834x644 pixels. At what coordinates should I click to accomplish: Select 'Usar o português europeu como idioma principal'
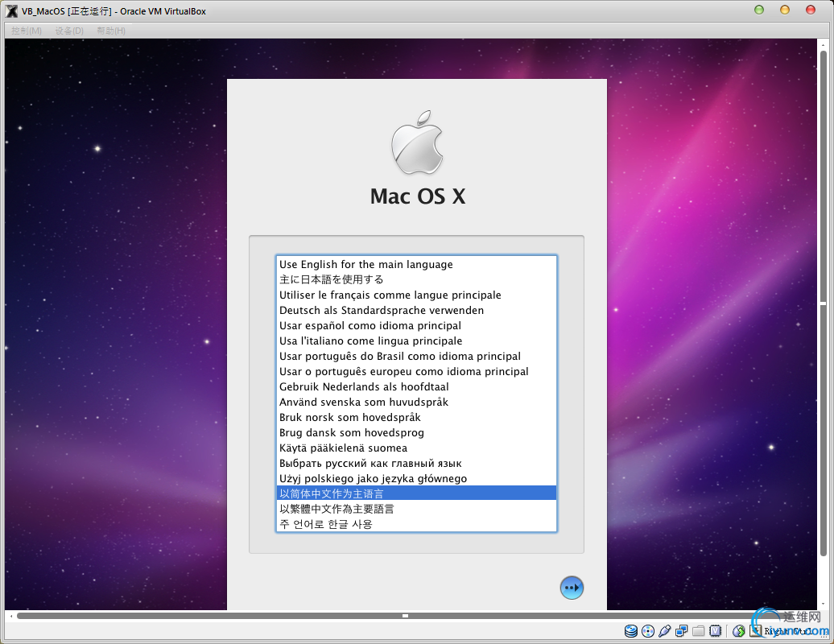click(416, 371)
